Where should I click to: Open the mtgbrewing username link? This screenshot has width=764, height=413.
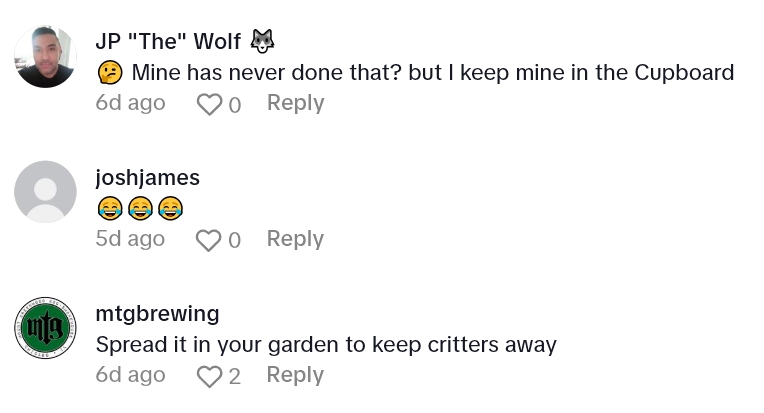point(157,314)
